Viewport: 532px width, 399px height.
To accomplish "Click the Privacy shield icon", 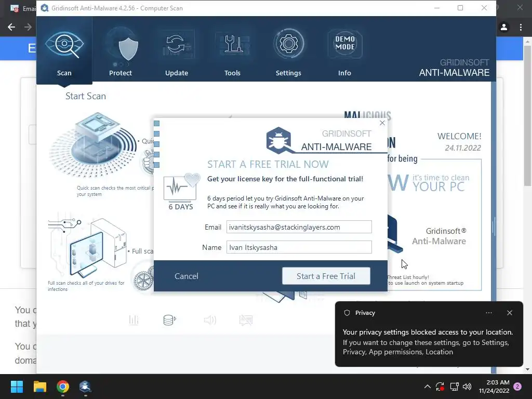I will pyautogui.click(x=347, y=313).
